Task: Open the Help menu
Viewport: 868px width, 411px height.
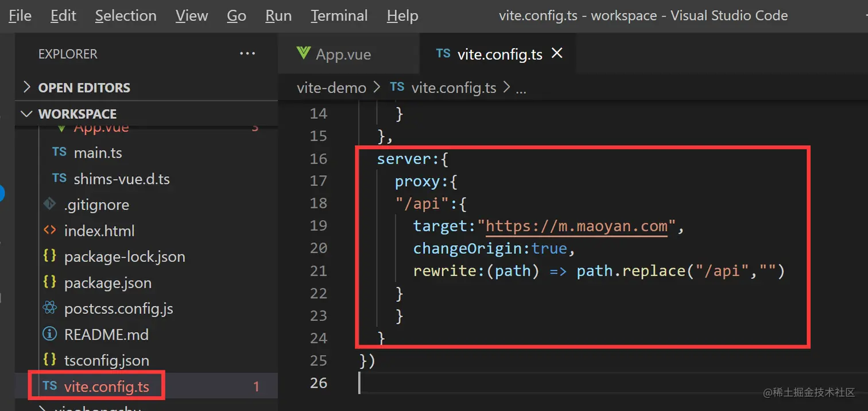Action: (x=402, y=15)
